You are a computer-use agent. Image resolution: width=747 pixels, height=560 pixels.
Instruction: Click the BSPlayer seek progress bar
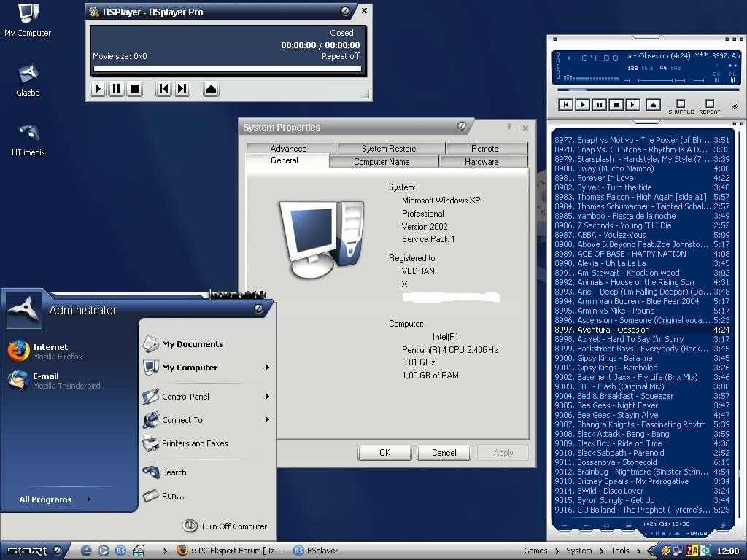227,70
